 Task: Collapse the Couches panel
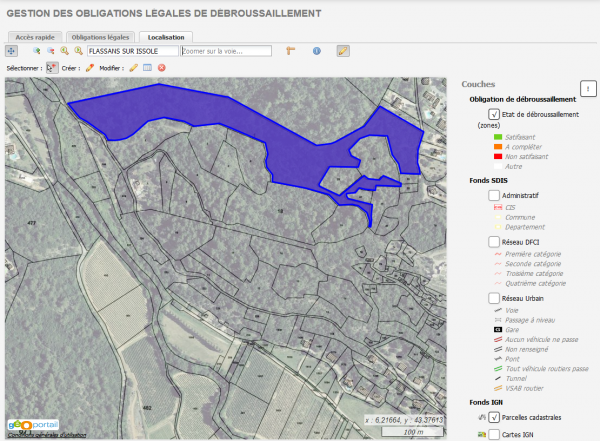point(589,89)
